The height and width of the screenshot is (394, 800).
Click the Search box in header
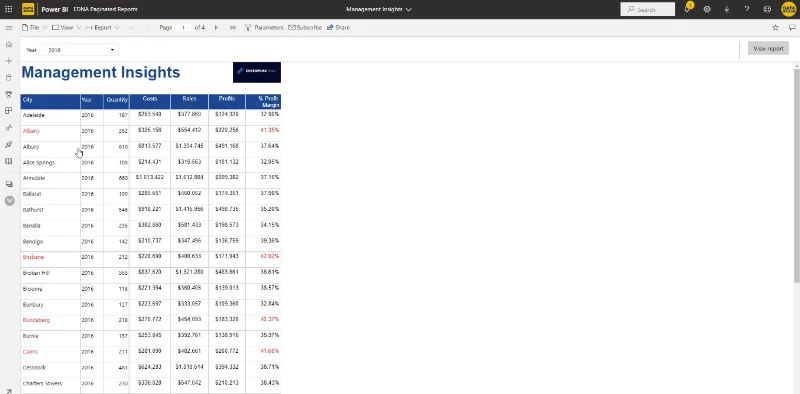click(x=647, y=9)
